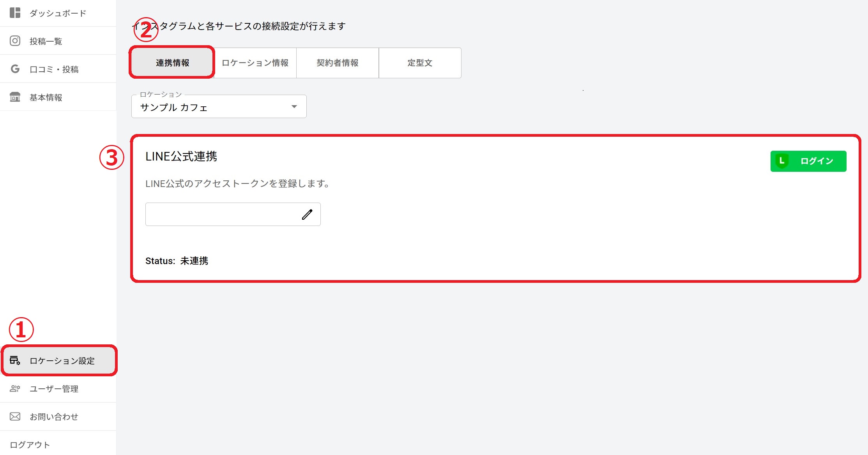
Task: Go to 口コミ・投稿 in the sidebar
Action: coord(54,69)
